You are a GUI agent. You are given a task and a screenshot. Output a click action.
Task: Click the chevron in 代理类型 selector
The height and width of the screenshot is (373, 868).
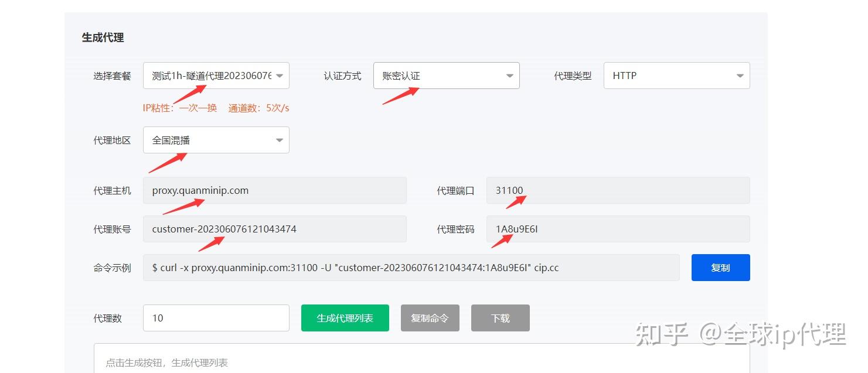pyautogui.click(x=740, y=75)
